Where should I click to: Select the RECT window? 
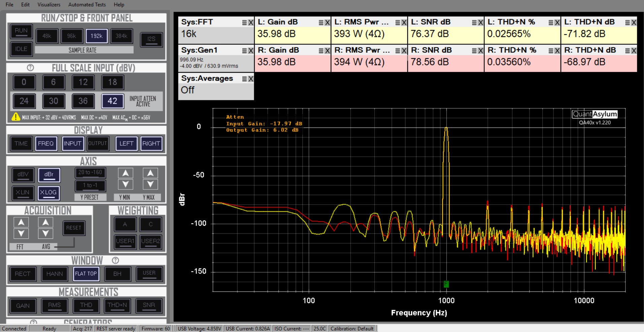click(x=23, y=274)
